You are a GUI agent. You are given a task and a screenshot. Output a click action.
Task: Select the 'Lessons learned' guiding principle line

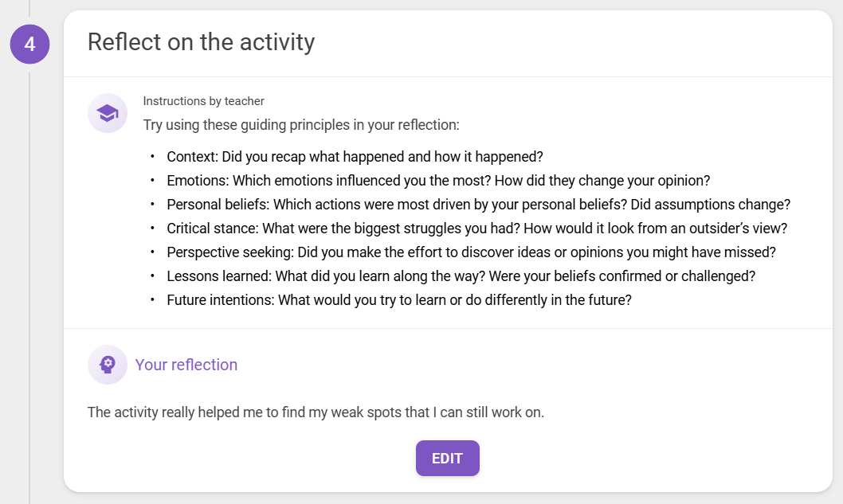[x=461, y=276]
